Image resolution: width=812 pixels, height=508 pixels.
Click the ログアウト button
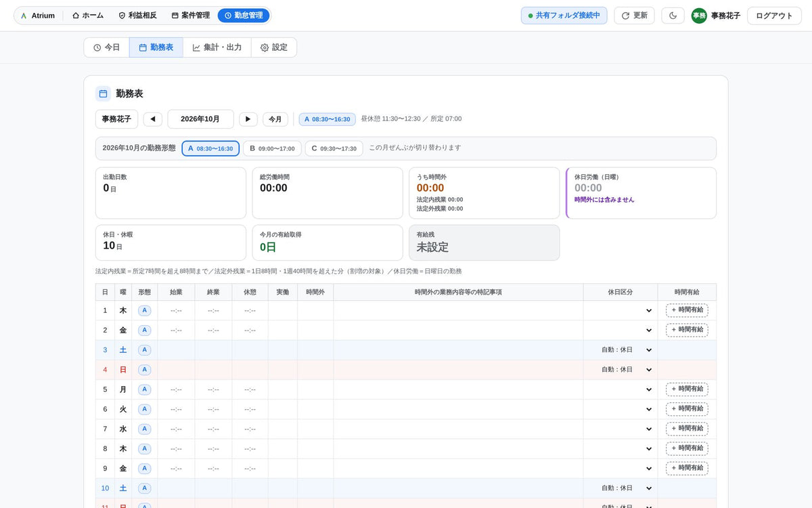point(774,16)
